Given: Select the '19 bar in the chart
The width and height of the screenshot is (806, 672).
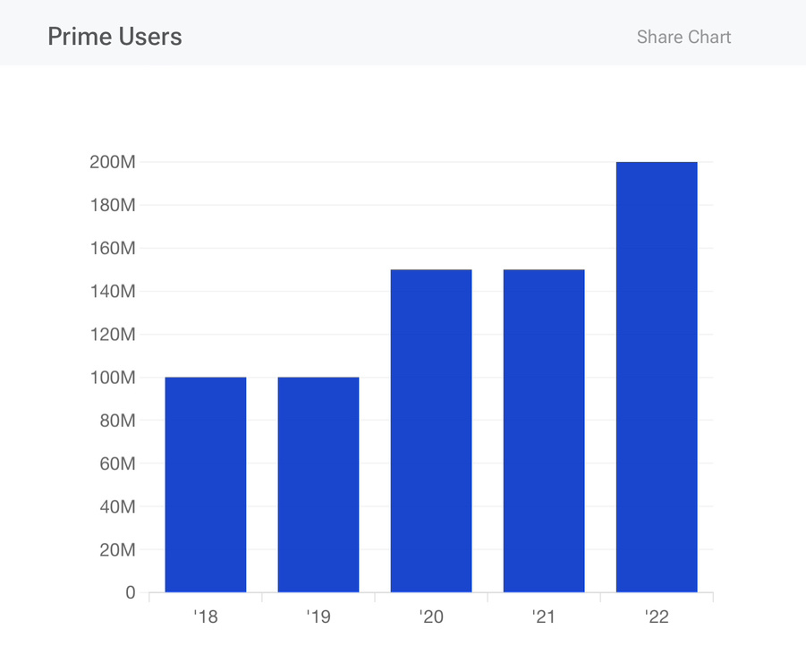Looking at the screenshot, I should (318, 484).
